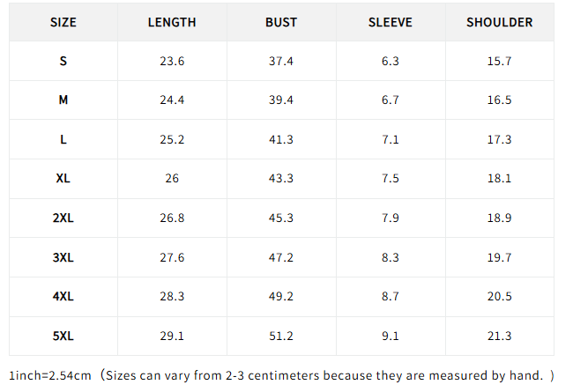Click the 1inch=2.54cm measurement note
Screen dimensions: 573x392
(50, 376)
